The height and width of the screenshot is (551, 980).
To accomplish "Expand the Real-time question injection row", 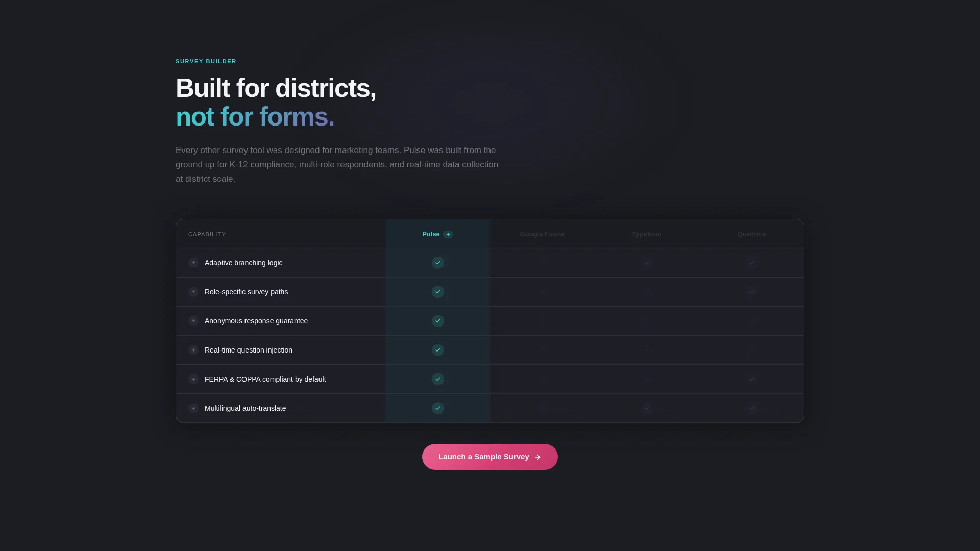I will click(193, 350).
